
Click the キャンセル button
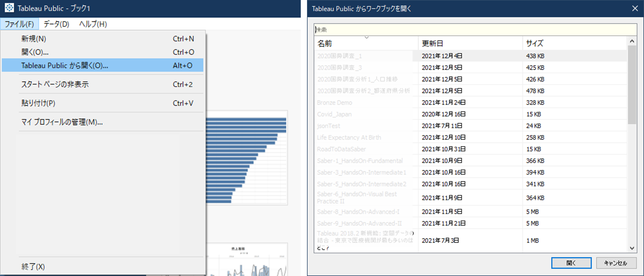point(616,263)
